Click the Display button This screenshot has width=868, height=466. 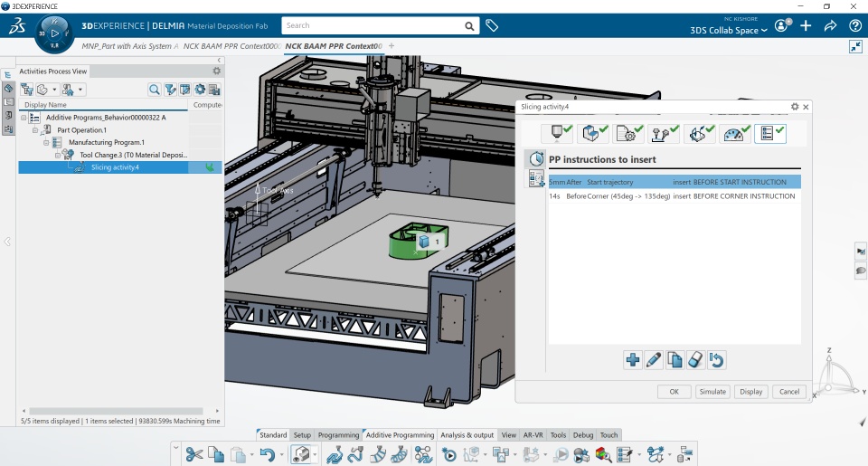coord(751,391)
